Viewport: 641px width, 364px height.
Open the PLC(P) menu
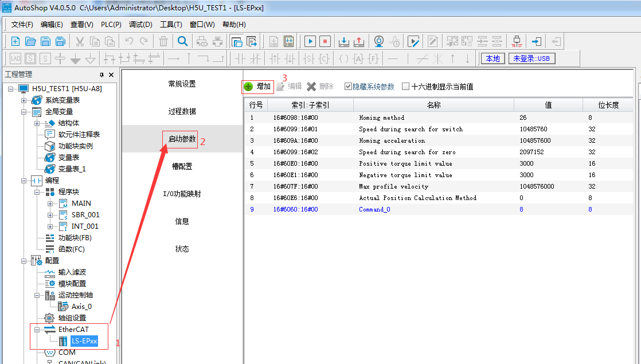click(x=111, y=25)
